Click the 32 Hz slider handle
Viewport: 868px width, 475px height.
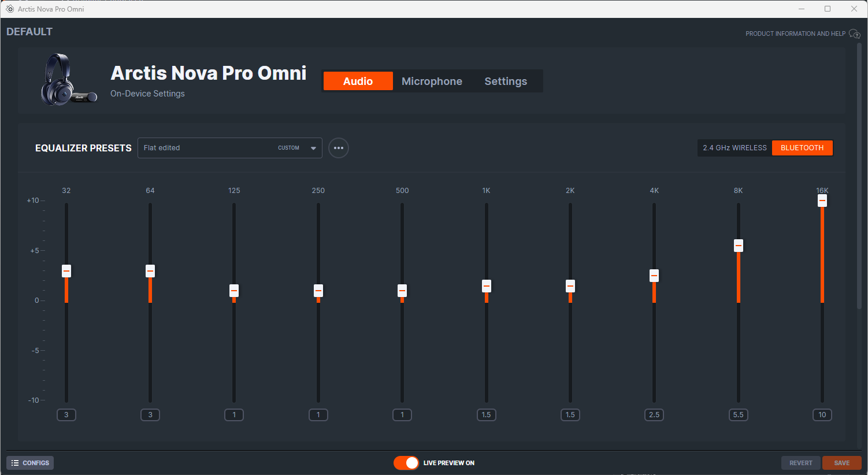(66, 271)
